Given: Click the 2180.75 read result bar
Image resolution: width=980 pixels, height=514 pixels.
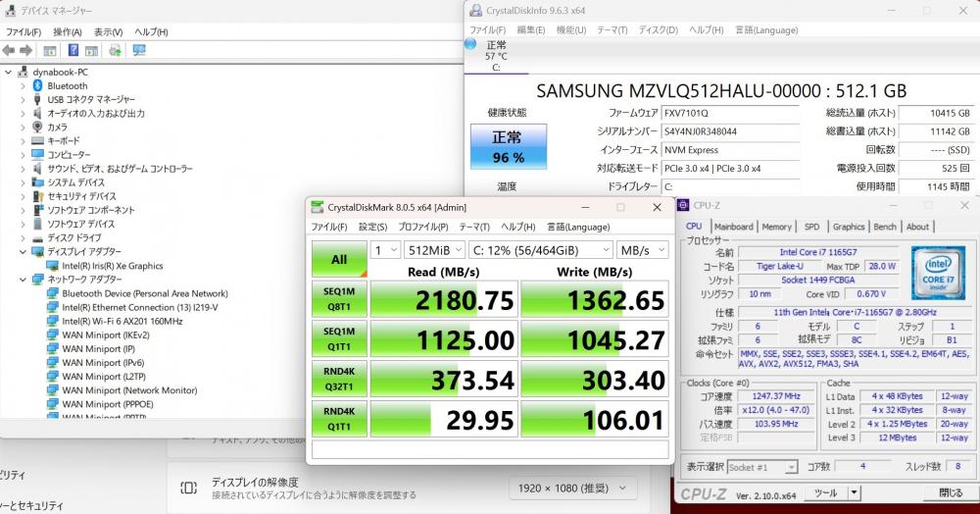Looking at the screenshot, I should 444,299.
